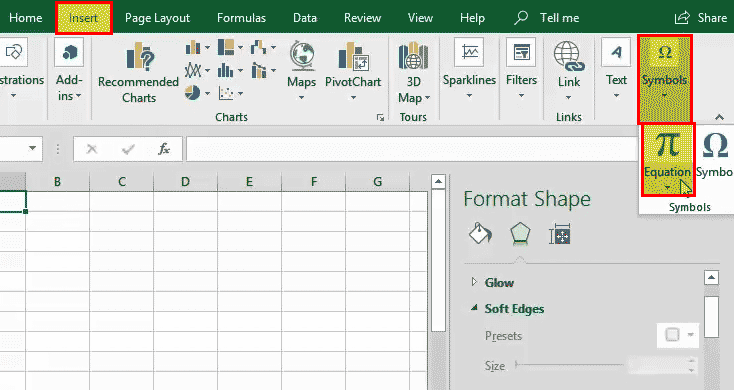The image size is (734, 390).
Task: Click the Insert Function fx button
Action: click(x=163, y=149)
